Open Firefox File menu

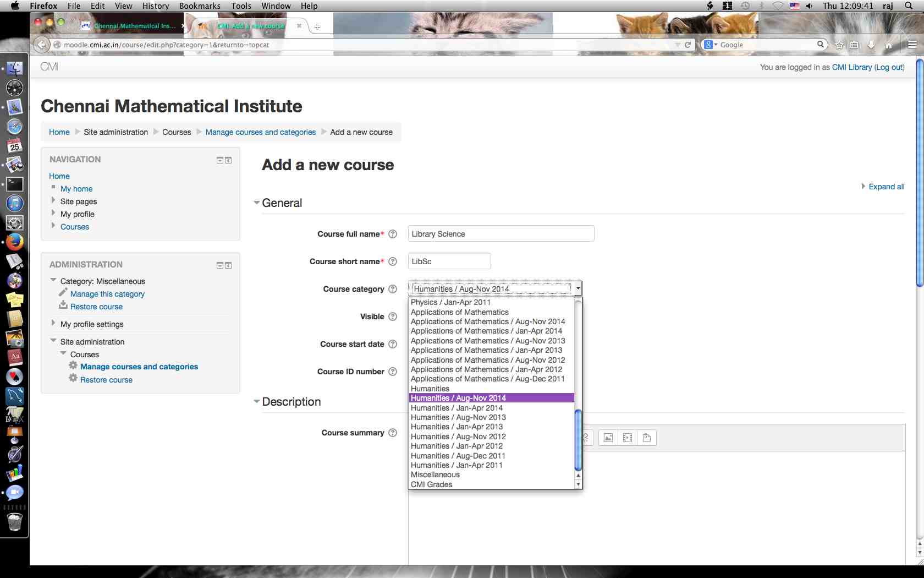coord(74,6)
